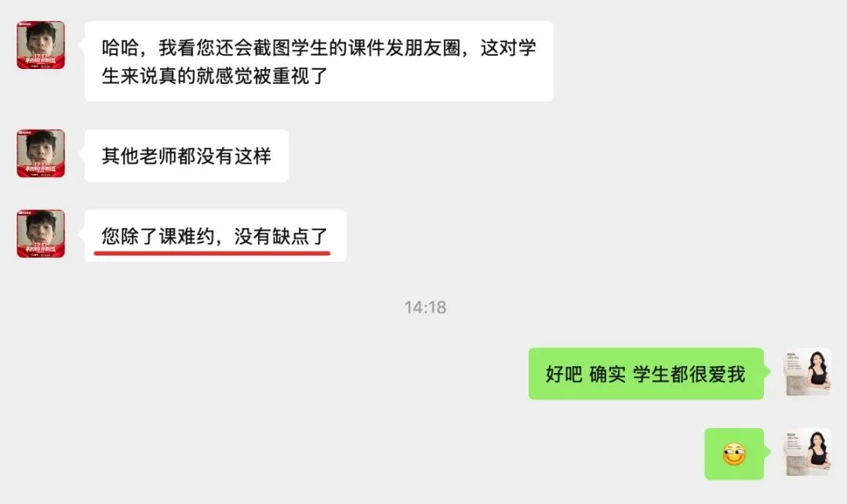Click the line 生来说真的就感觉被重视了
The width and height of the screenshot is (847, 504).
pos(214,75)
